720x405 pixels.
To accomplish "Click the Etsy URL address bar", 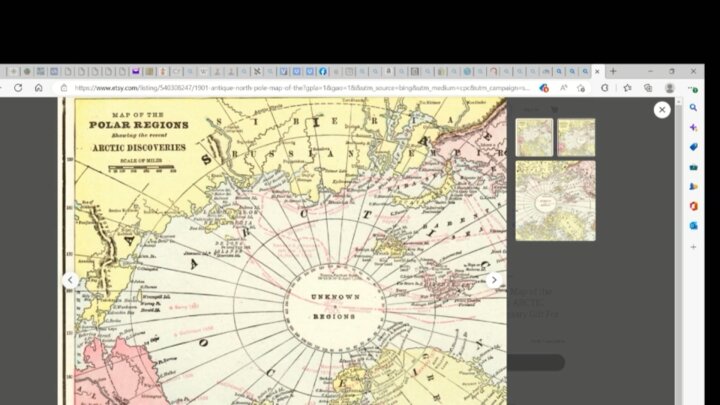I will (x=302, y=88).
